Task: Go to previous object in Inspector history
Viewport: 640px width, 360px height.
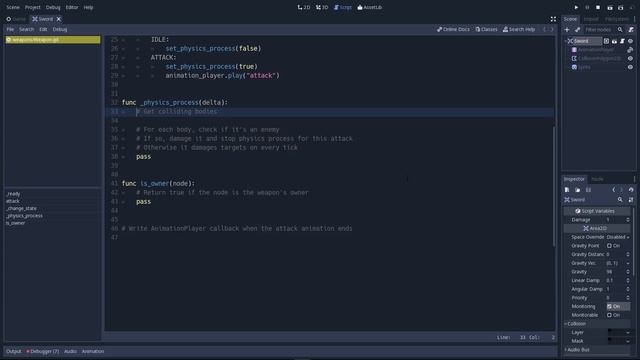Action: pyautogui.click(x=613, y=190)
